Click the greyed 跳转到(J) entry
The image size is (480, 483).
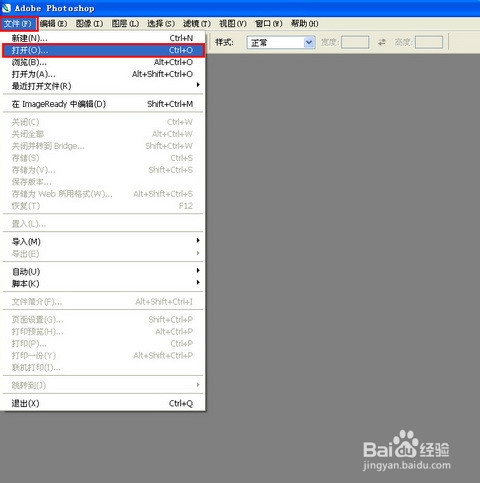coord(103,385)
